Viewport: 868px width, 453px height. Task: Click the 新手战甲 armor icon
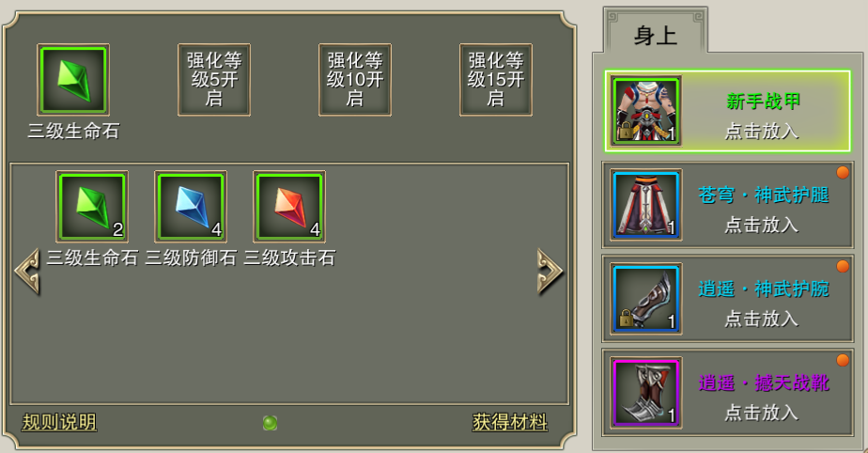point(645,111)
